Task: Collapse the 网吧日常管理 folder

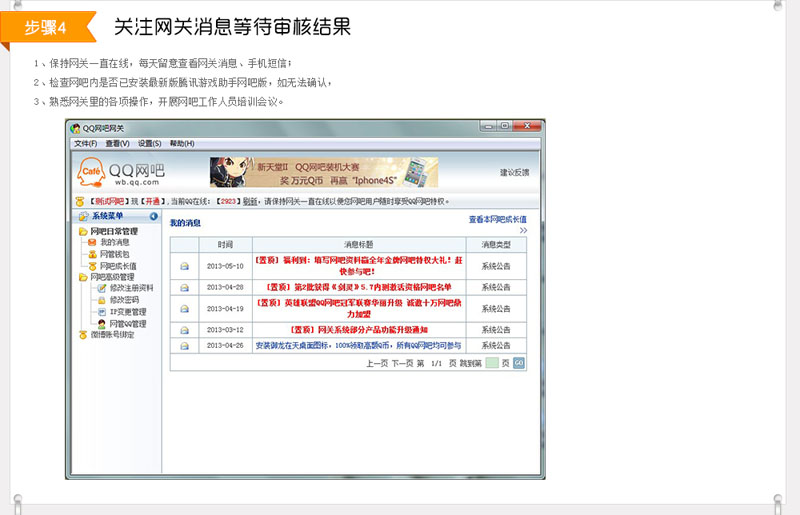Action: 83,231
